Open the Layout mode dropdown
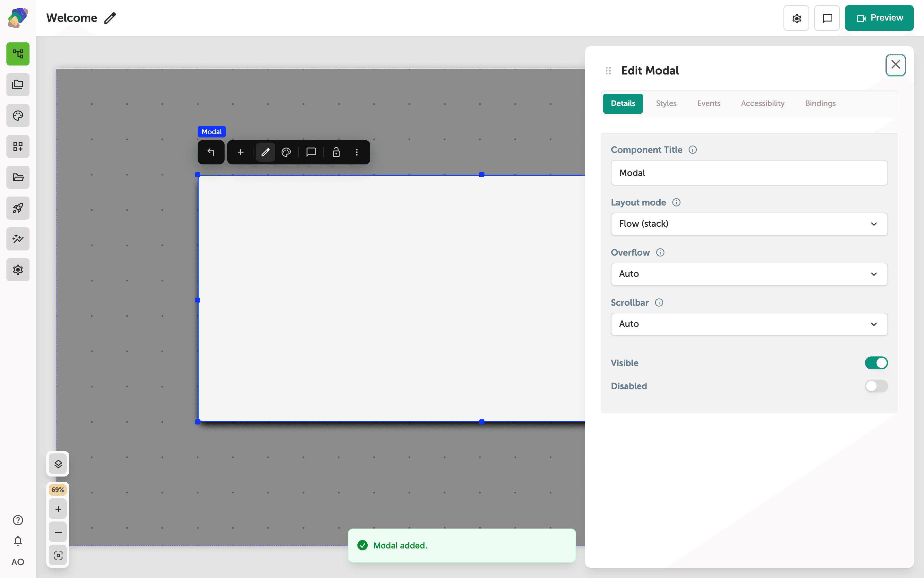Screen dimensions: 924x578 click(x=749, y=224)
